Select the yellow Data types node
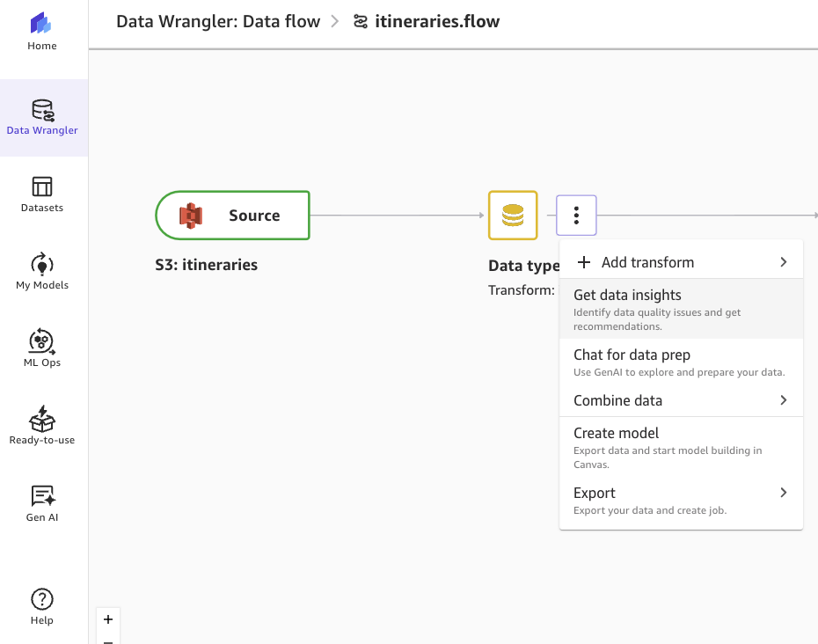This screenshot has width=818, height=644. (x=513, y=215)
